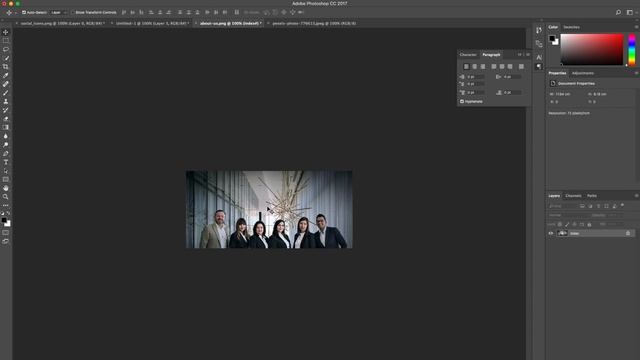Open the Paragraph panel icon in dock

[539, 66]
